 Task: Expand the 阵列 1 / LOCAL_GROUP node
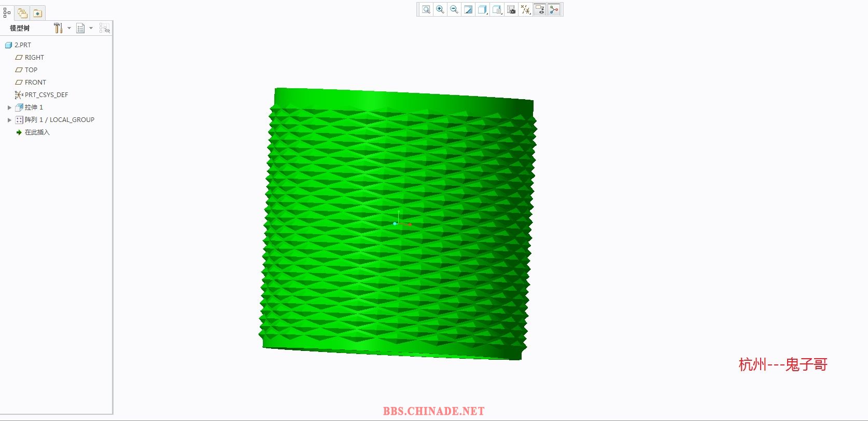point(9,120)
